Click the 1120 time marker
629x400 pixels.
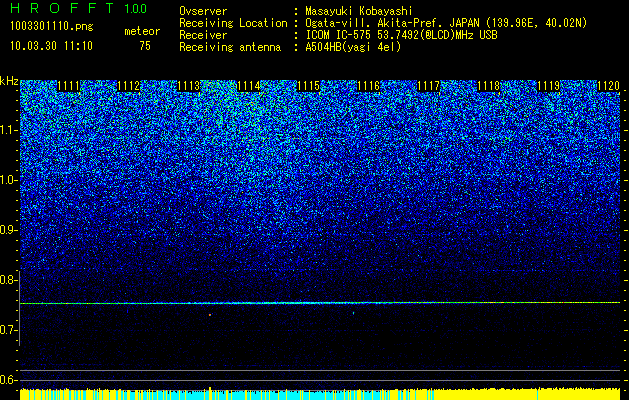click(x=609, y=86)
